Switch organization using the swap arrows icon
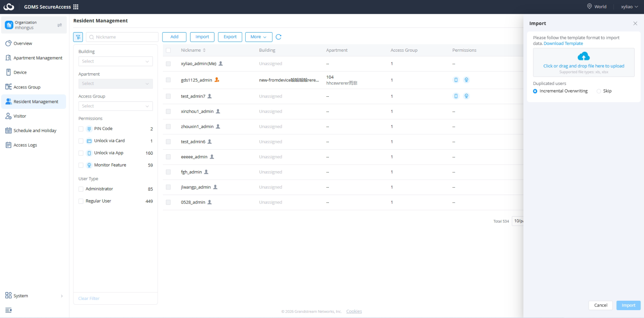 [x=59, y=25]
